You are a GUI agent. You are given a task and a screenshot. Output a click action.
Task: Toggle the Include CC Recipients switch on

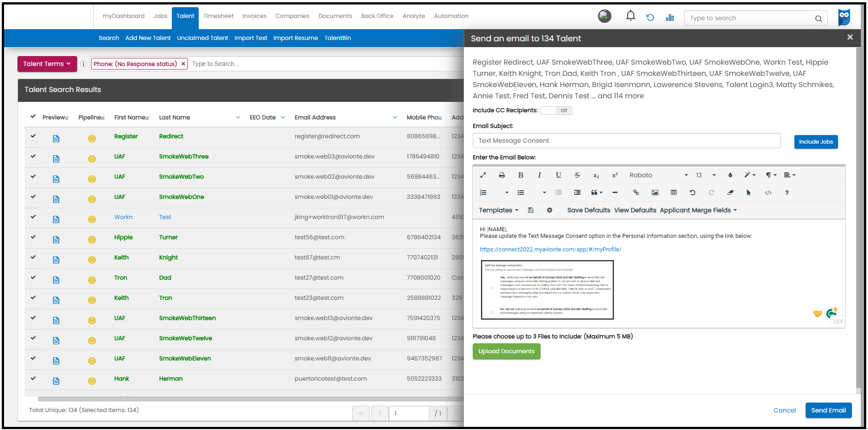point(556,110)
